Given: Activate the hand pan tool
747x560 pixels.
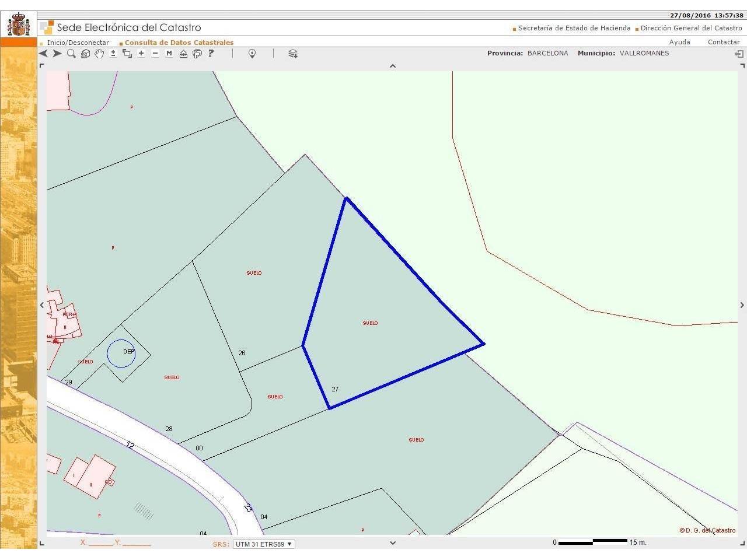Looking at the screenshot, I should pos(99,54).
